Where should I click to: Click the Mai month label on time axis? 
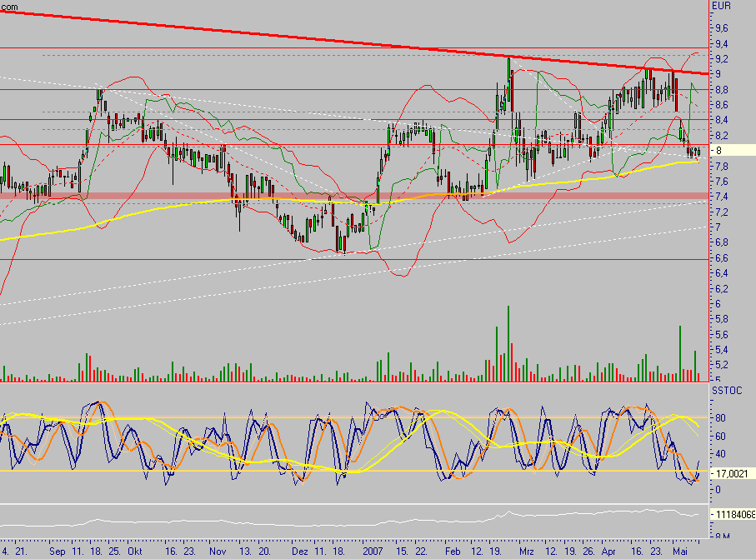[x=680, y=551]
